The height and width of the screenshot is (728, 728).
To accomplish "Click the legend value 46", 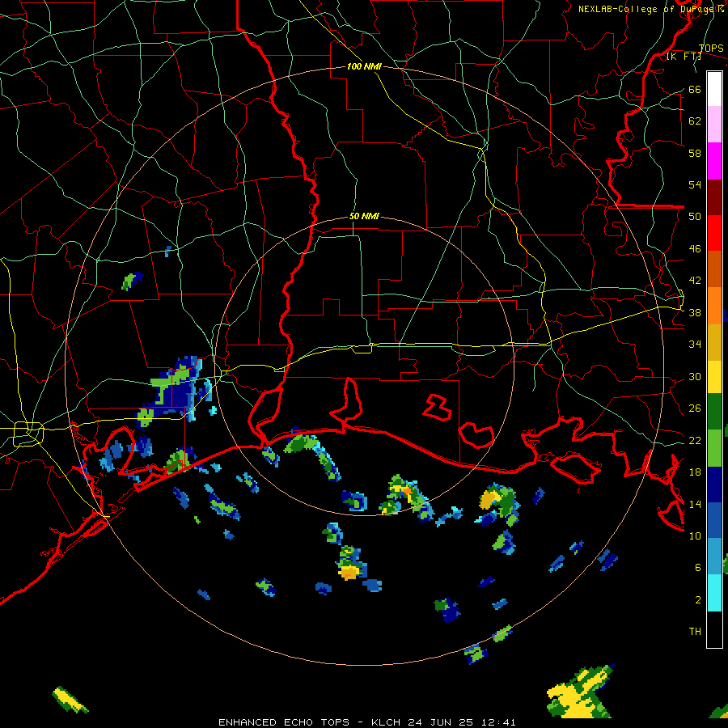I will tap(695, 249).
